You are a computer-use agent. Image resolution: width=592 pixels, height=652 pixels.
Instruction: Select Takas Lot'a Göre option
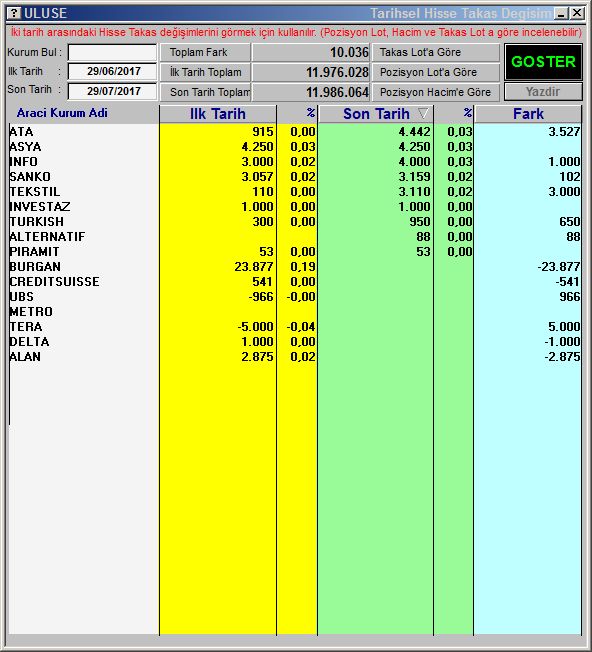[435, 52]
